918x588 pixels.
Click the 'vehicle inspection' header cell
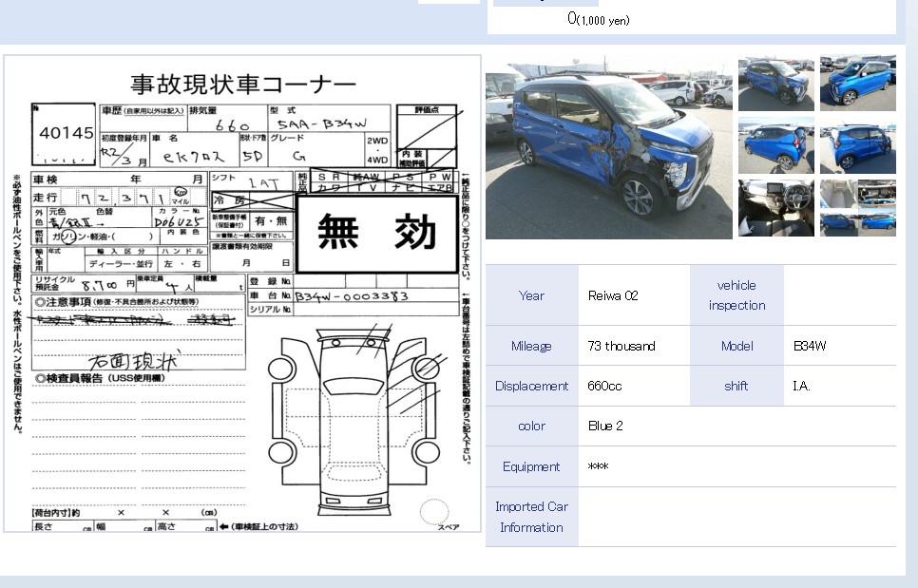tap(736, 295)
